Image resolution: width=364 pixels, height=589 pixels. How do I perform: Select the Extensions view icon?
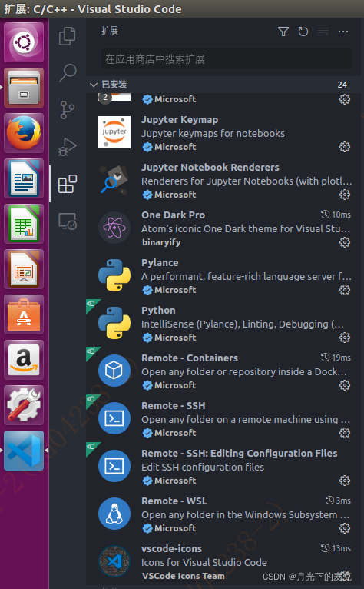(68, 184)
